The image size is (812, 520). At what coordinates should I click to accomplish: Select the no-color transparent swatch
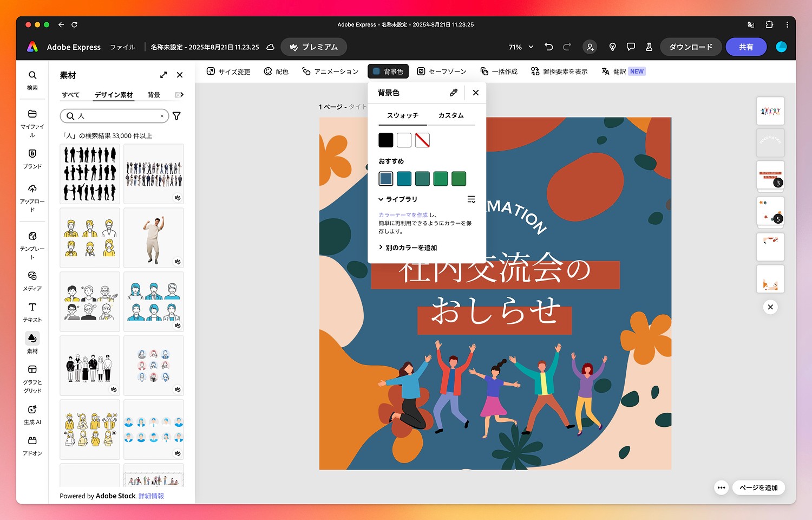coord(422,140)
